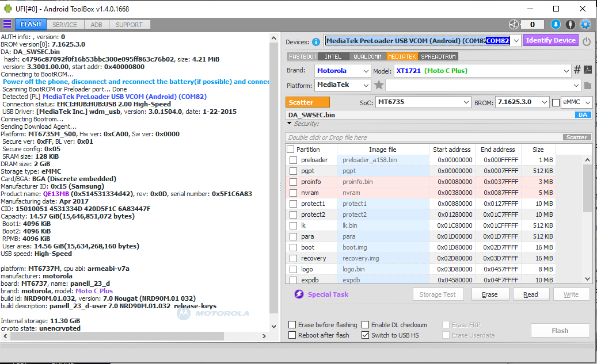Screen dimensions: 597x364
Task: Select the lk.bin image file cell
Action: tap(383, 225)
